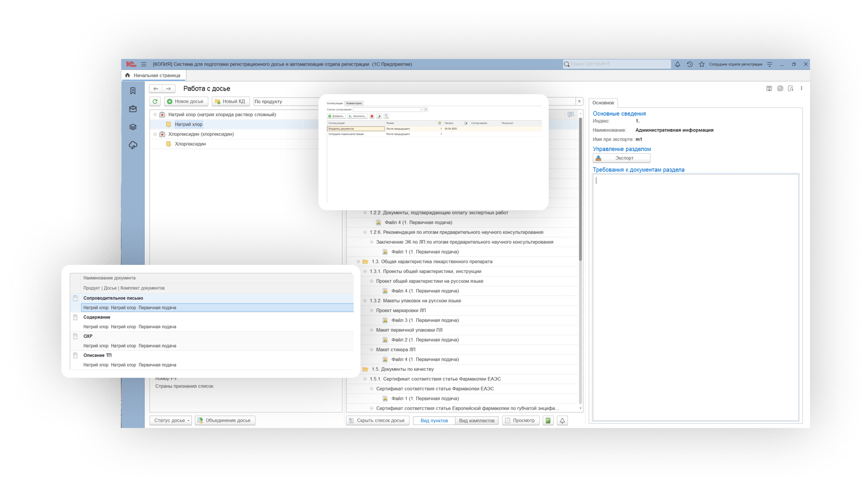Click the refresh icon near Новое досье
The image size is (868, 486).
(x=155, y=101)
